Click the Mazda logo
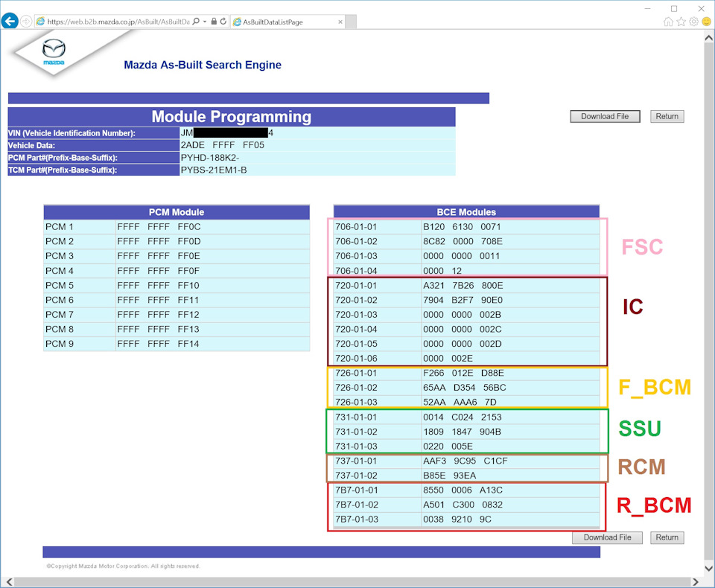The height and width of the screenshot is (588, 715). (54, 51)
